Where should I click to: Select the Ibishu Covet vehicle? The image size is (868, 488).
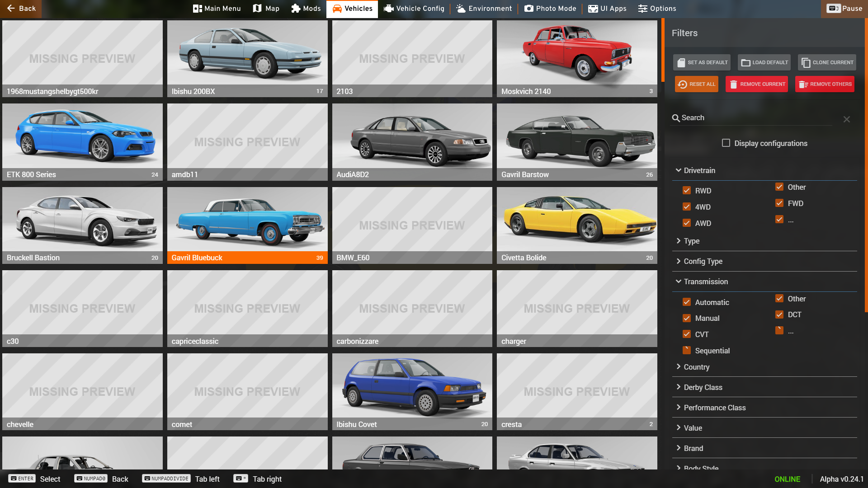click(412, 392)
